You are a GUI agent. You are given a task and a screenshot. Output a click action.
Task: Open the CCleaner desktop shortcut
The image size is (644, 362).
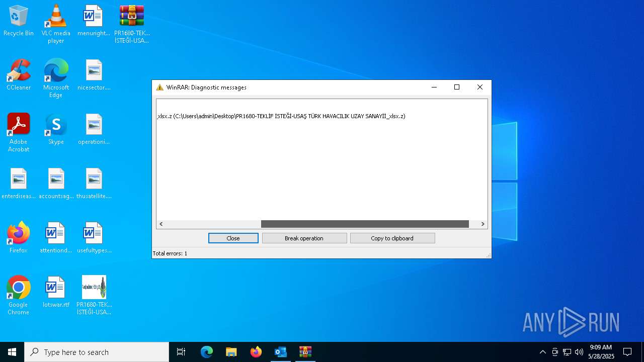19,75
